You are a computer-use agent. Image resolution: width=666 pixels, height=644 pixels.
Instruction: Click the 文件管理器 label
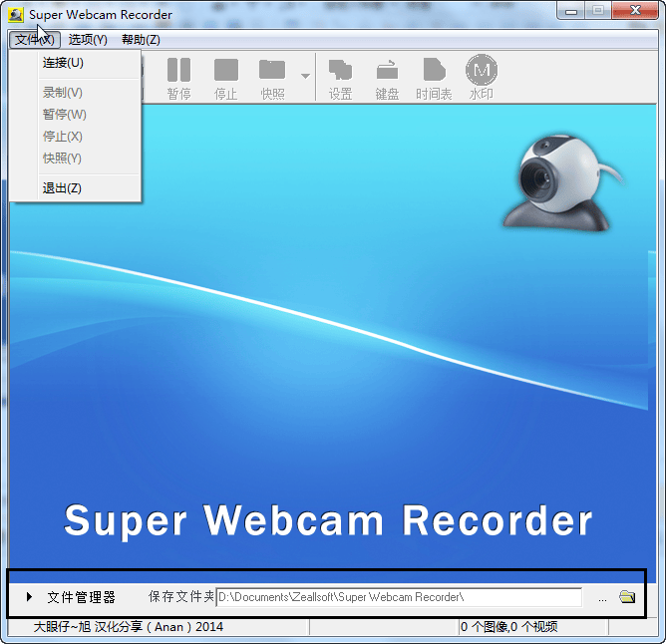click(x=81, y=597)
